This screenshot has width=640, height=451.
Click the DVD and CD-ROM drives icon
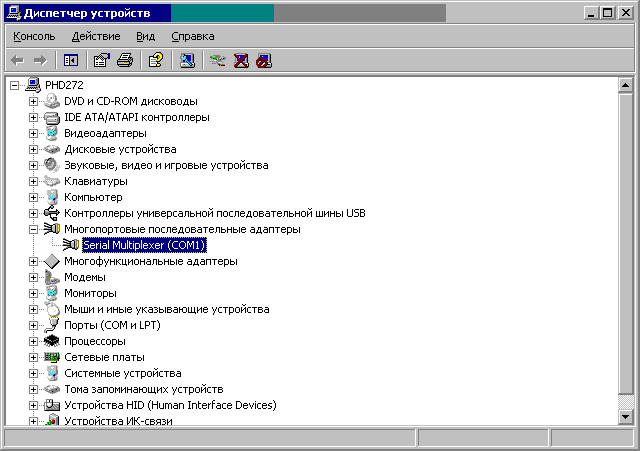point(52,101)
